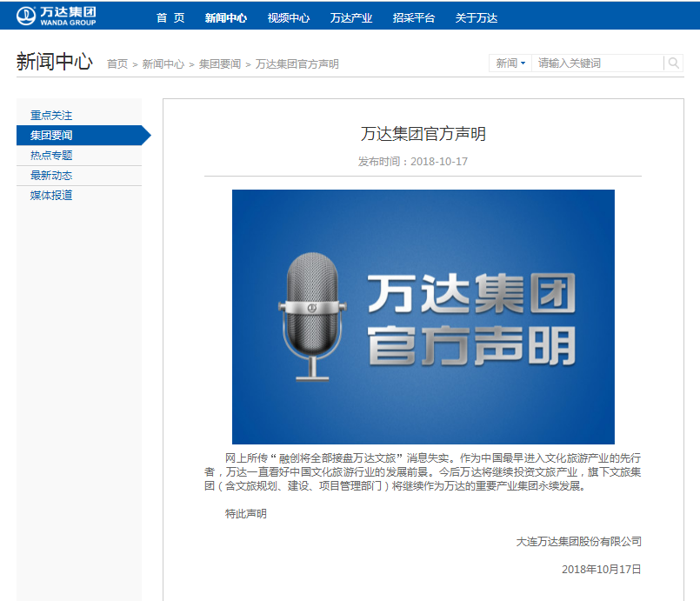Click the 万达集团官方声明 article title
700x601 pixels.
pyautogui.click(x=423, y=134)
